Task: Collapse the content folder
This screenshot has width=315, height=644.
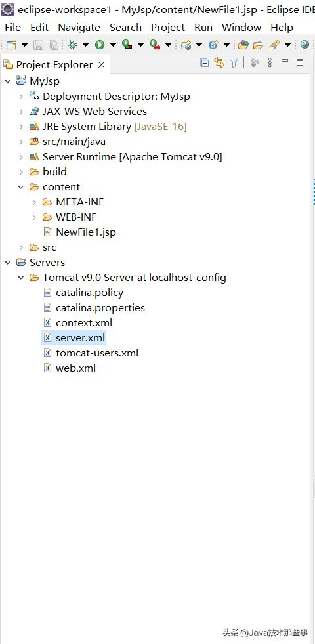Action: click(x=21, y=187)
